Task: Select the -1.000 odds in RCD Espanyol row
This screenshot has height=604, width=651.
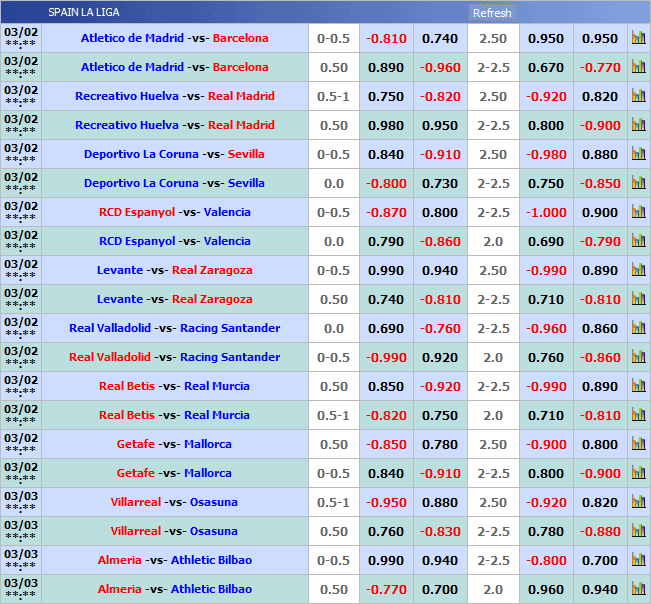Action: tap(546, 212)
